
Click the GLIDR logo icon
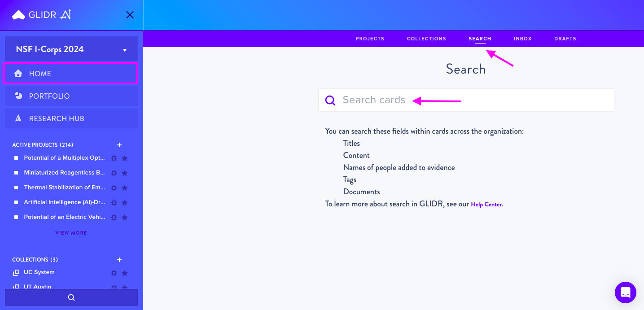tap(18, 15)
